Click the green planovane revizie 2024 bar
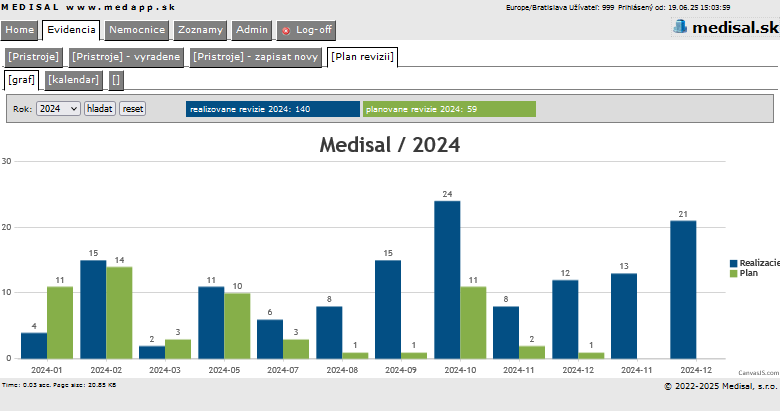The width and height of the screenshot is (780, 411). click(x=449, y=109)
